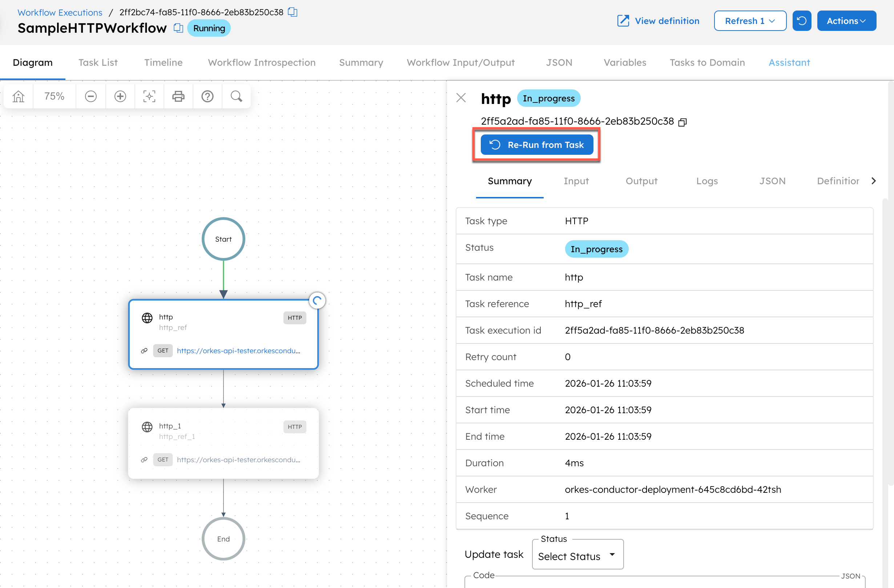This screenshot has width=894, height=588.
Task: Click the home icon in the diagram toolbar
Action: pos(18,96)
